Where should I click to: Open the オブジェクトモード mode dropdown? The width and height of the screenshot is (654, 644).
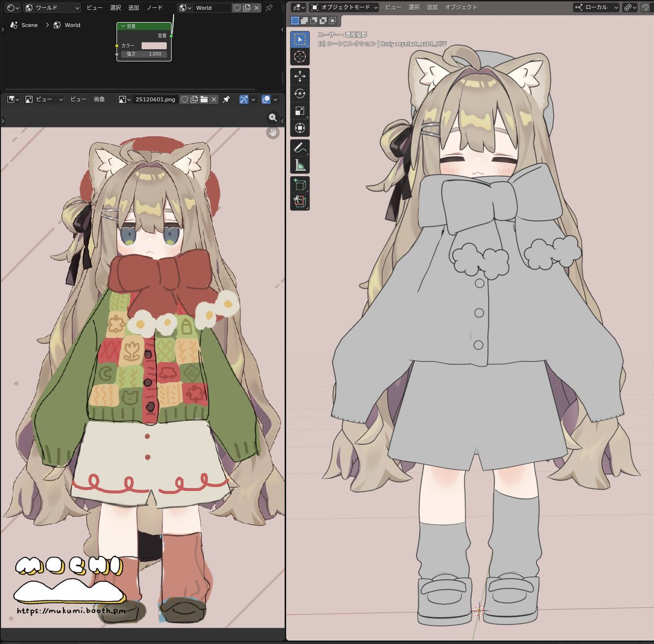pyautogui.click(x=344, y=8)
